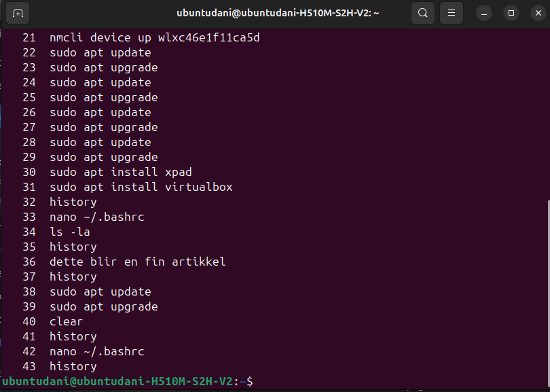Click the search magnifier icon
Image resolution: width=550 pixels, height=392 pixels.
(422, 14)
